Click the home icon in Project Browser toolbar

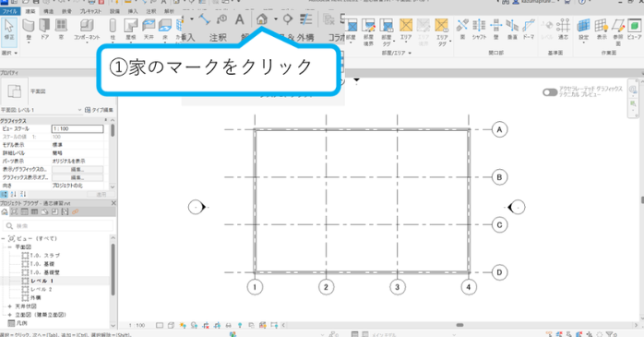pyautogui.click(x=5, y=212)
